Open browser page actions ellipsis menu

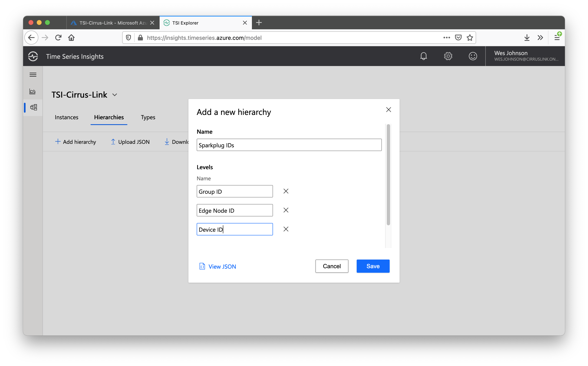coord(447,38)
